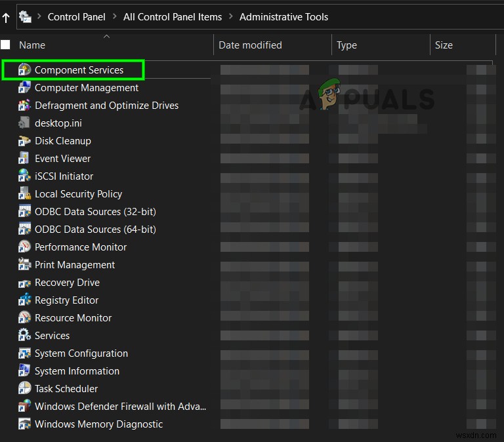Select the Print Management name text
Screen dimensions: 504x442
click(x=75, y=265)
